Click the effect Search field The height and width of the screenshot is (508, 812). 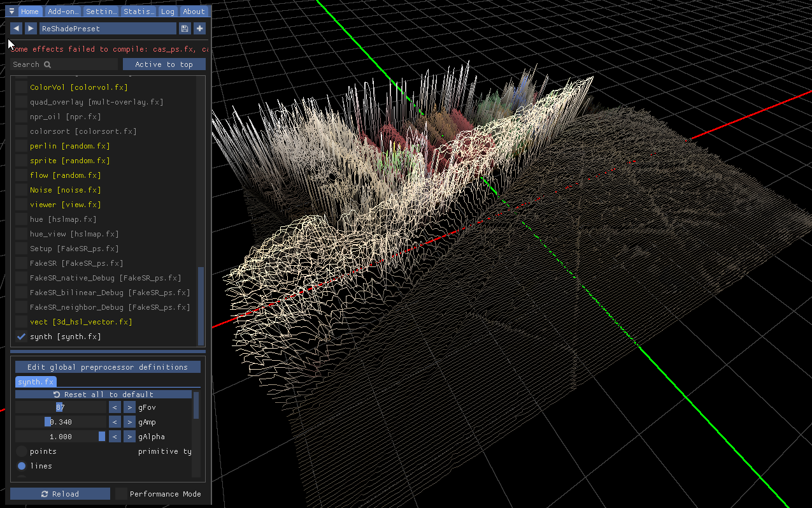(x=64, y=64)
